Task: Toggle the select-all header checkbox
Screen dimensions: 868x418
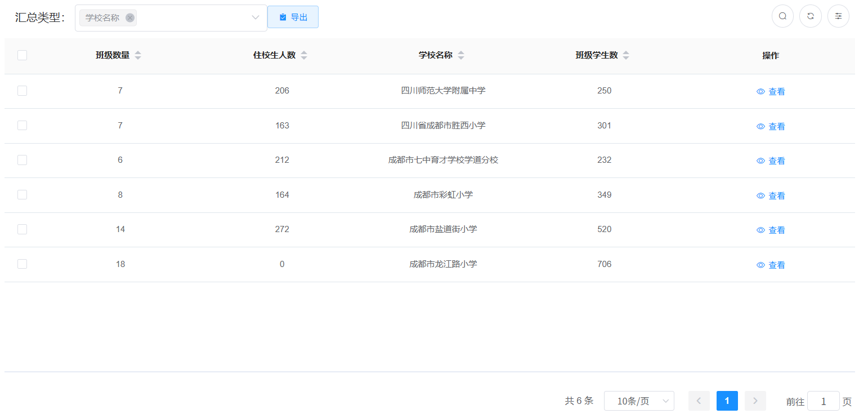Action: pos(23,55)
